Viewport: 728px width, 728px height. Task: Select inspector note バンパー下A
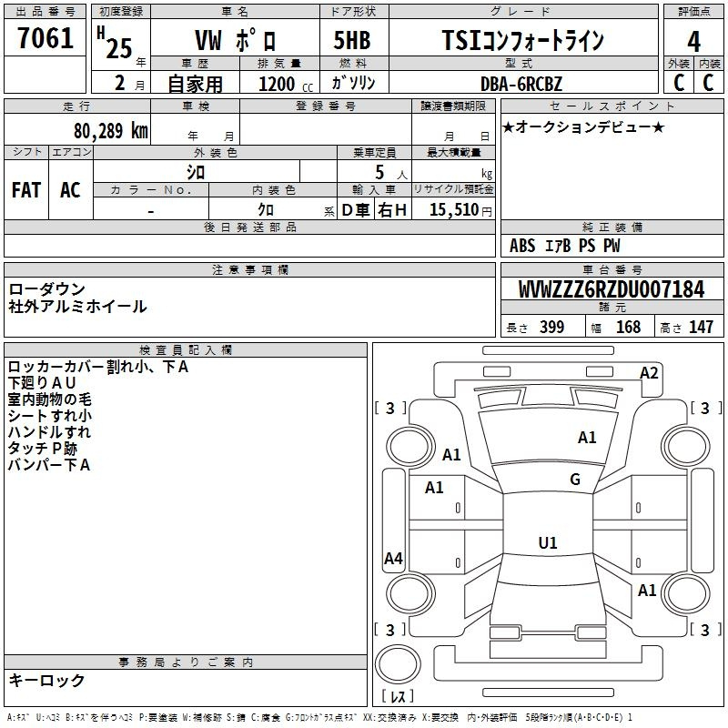49,465
